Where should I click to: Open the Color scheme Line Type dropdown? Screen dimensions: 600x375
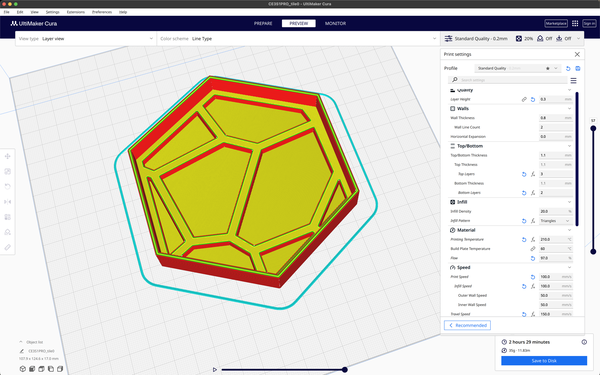(x=298, y=39)
